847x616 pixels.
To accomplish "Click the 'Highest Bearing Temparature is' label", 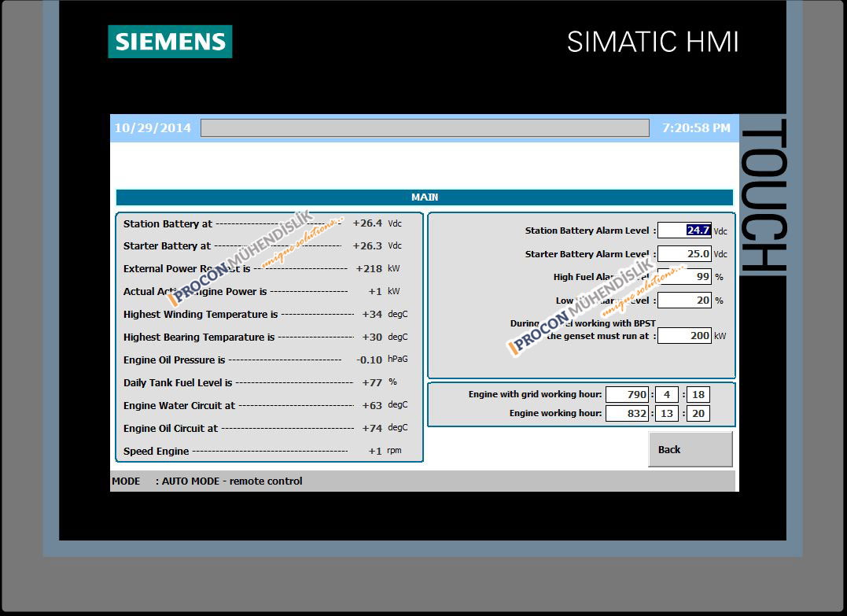I will (199, 337).
